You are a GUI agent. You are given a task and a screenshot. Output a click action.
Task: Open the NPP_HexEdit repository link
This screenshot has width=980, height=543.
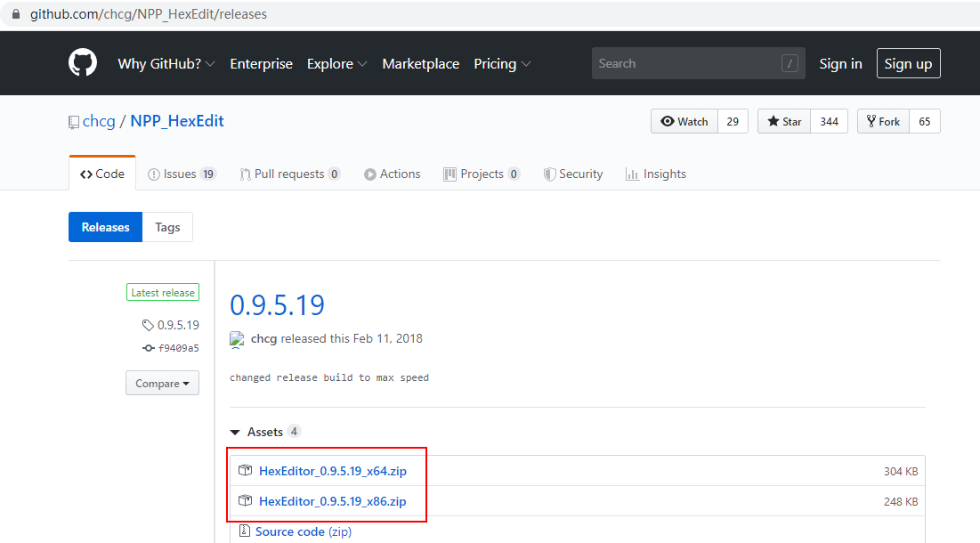177,121
